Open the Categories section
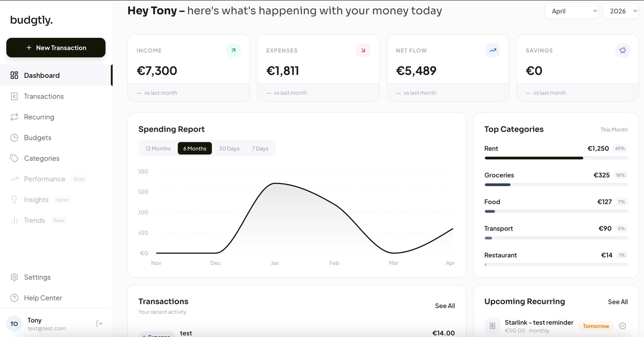 (42, 158)
